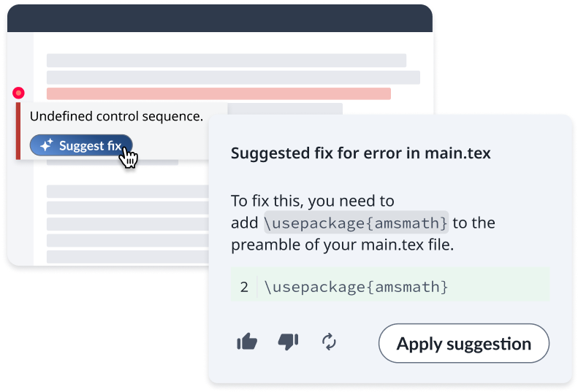Click the thumbs up feedback icon

coord(248,341)
